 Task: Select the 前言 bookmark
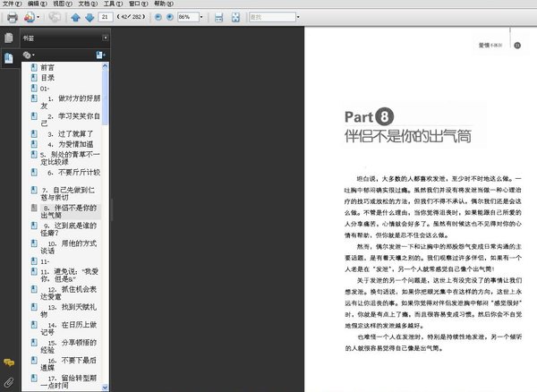tap(47, 68)
